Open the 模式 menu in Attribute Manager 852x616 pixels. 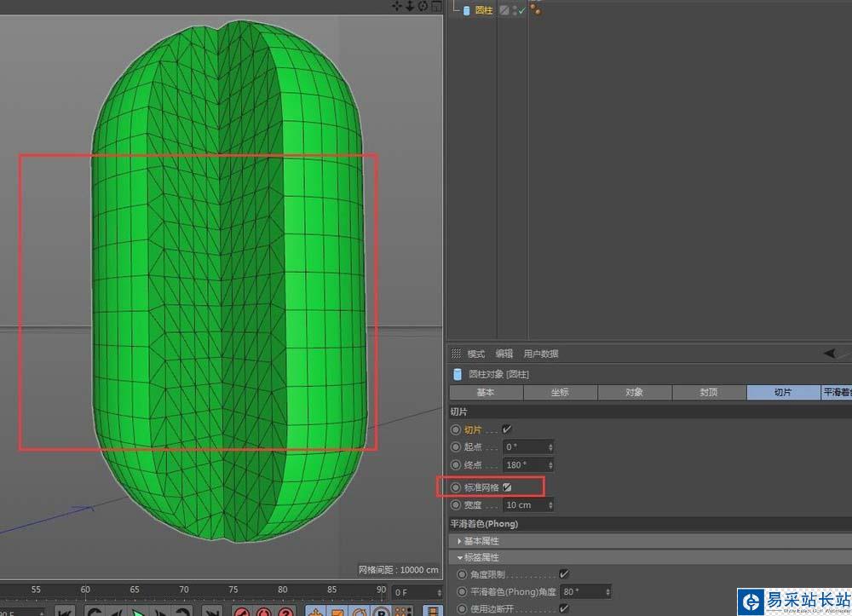(x=475, y=354)
